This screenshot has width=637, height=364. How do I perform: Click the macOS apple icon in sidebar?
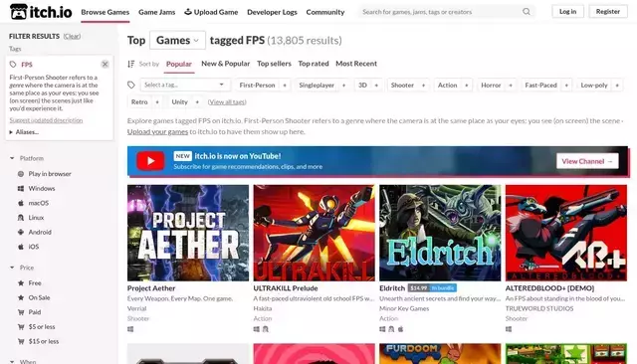[21, 203]
